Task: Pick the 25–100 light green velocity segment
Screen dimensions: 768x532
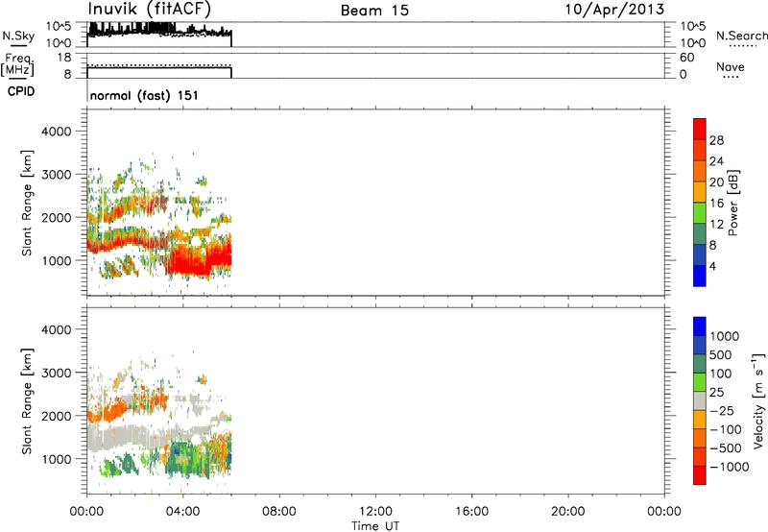Action: (700, 382)
